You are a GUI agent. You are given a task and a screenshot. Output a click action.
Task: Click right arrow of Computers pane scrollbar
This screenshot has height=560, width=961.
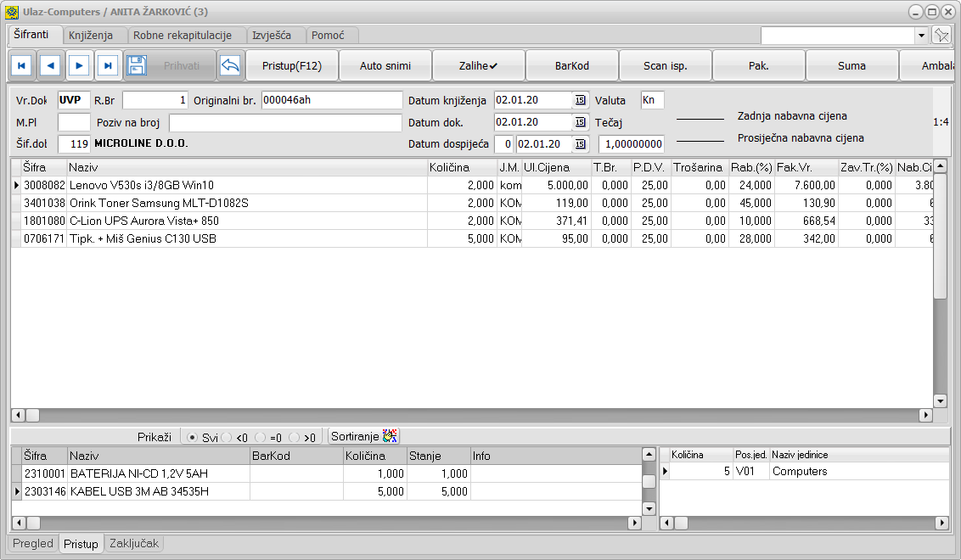click(942, 524)
